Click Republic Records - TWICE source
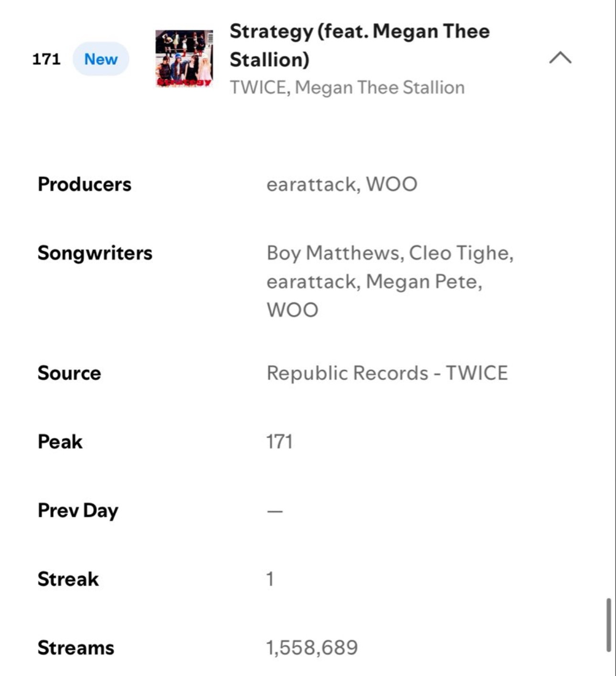This screenshot has width=616, height=676. [x=387, y=373]
